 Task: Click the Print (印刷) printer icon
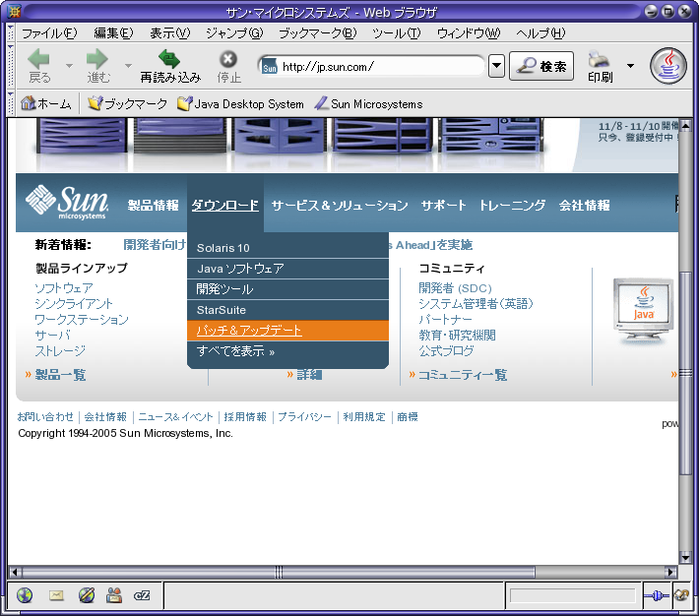click(x=599, y=59)
